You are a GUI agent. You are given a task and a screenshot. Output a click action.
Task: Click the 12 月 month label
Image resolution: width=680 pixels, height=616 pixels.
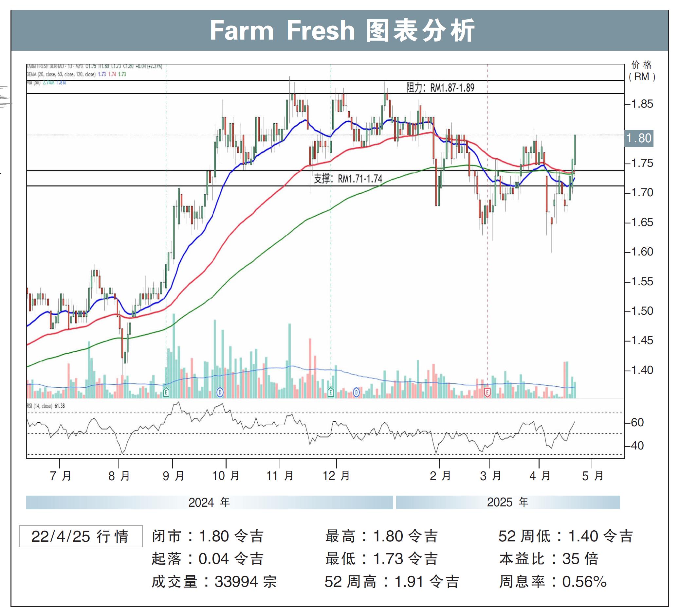[x=336, y=476]
